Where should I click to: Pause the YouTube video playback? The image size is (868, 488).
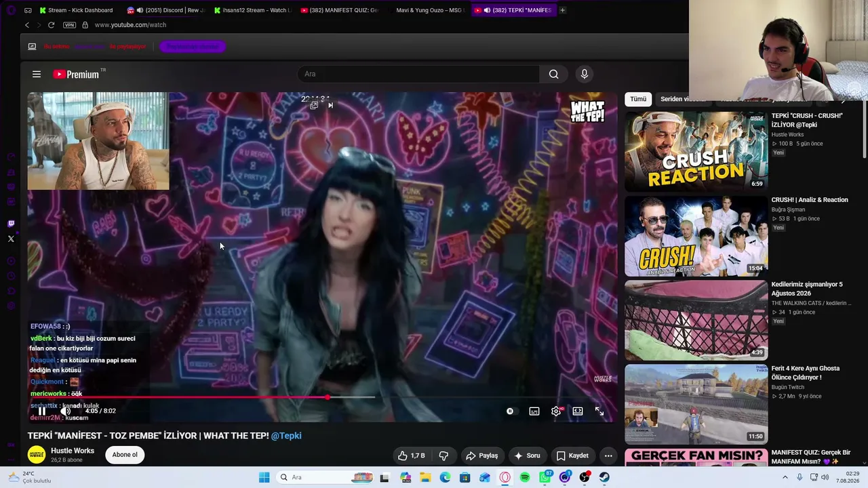(x=42, y=411)
